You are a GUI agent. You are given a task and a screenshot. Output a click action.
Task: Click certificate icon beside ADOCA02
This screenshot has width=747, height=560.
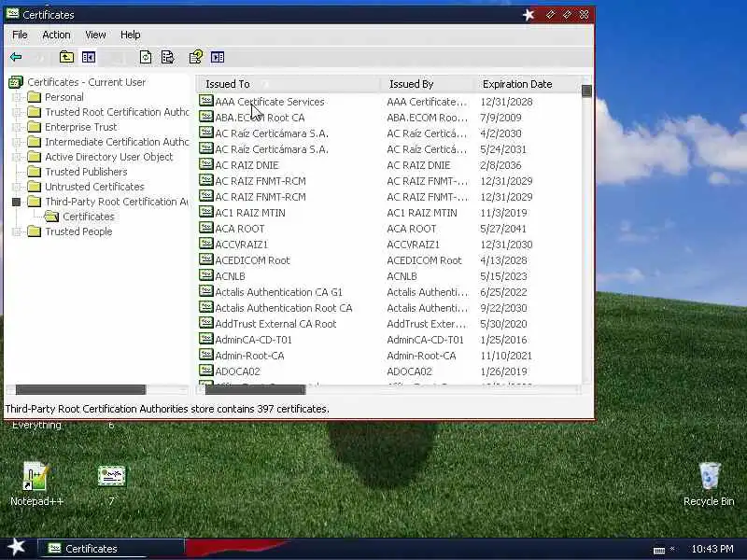205,371
